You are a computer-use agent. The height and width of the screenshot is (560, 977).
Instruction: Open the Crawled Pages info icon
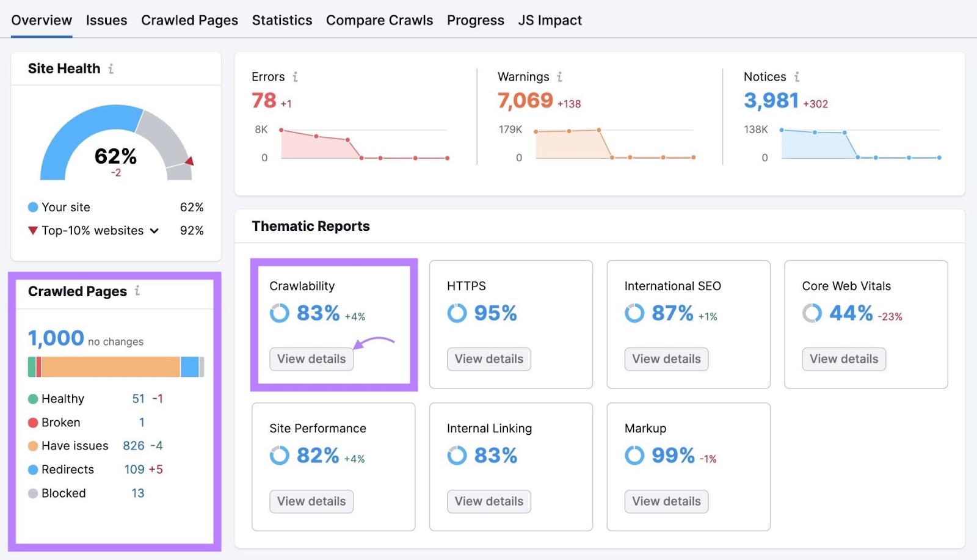click(x=139, y=292)
